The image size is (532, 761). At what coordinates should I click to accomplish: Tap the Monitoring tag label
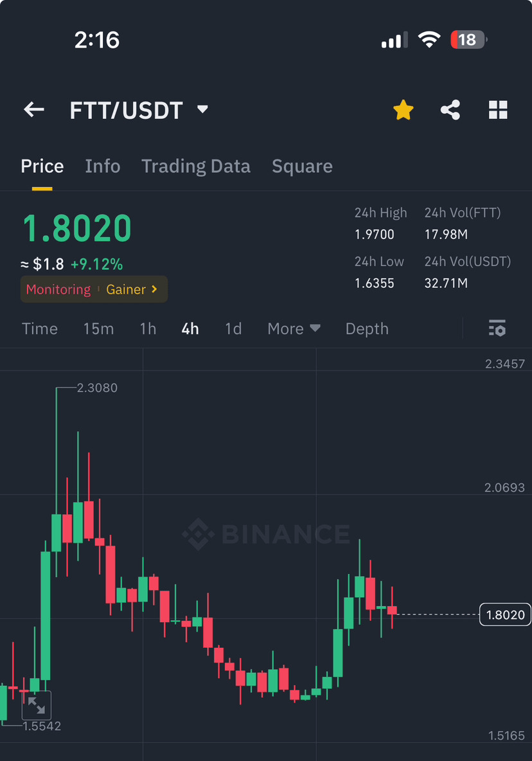(58, 289)
